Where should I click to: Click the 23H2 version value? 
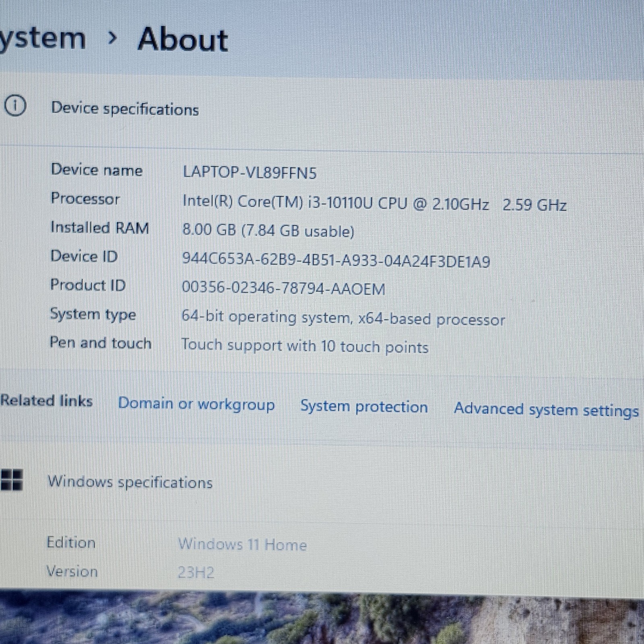[196, 572]
